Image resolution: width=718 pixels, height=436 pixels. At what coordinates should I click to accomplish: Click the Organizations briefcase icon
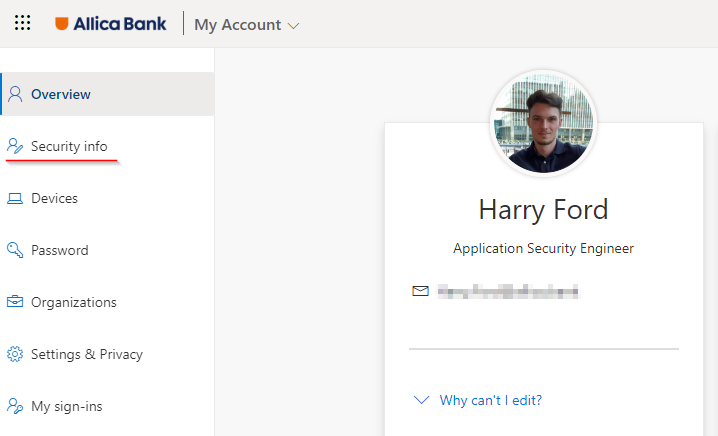15,302
